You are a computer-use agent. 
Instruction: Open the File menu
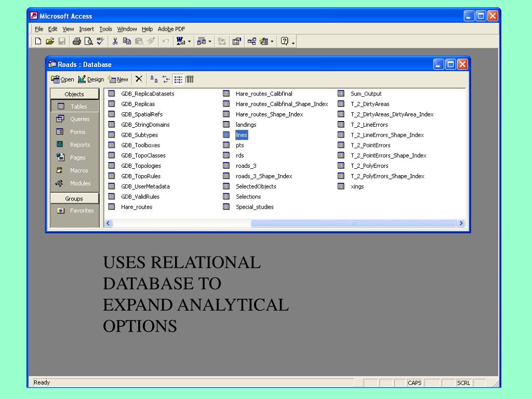point(39,29)
